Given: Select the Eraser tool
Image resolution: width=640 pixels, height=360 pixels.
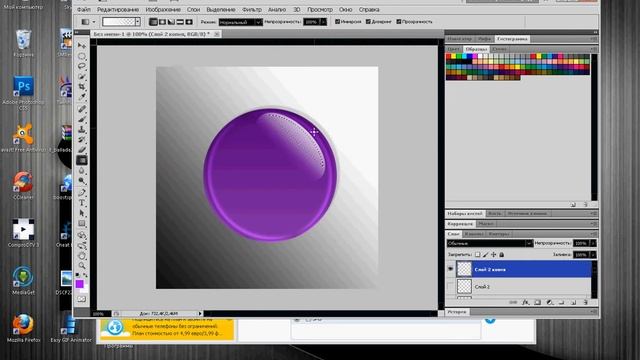Looking at the screenshot, I should click(82, 150).
